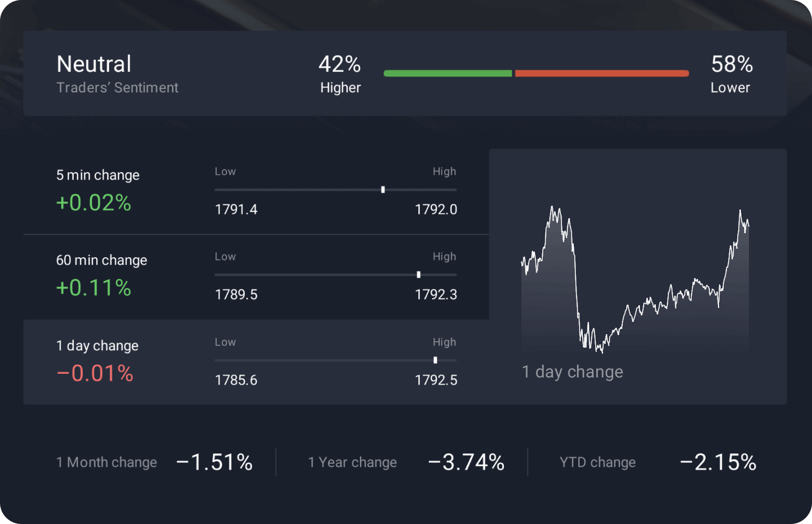Click the +0.02% change value
Viewport: 812px width, 524px height.
pos(94,203)
